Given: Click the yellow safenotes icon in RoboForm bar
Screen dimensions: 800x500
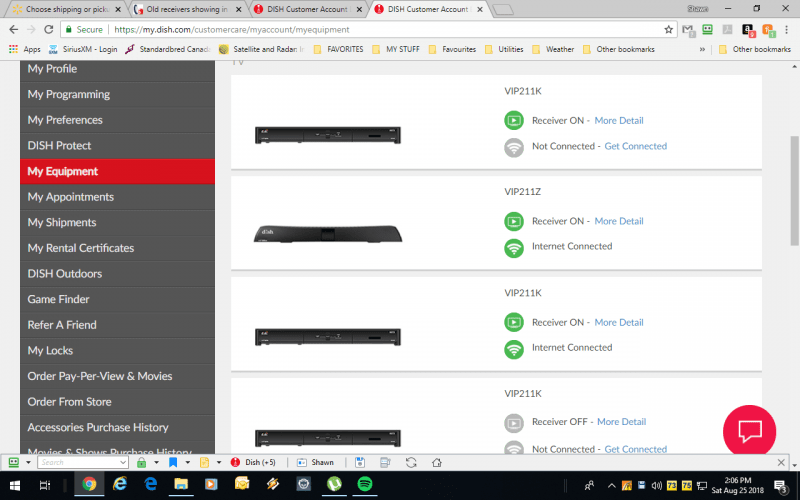Looking at the screenshot, I should click(204, 462).
